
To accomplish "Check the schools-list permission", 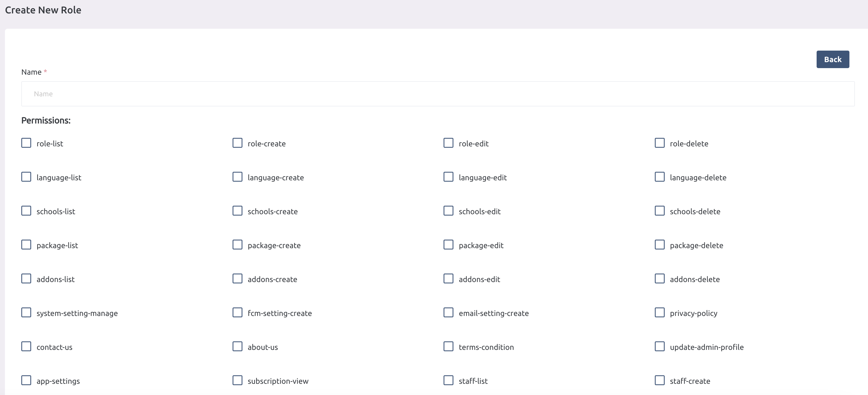I will click(26, 211).
